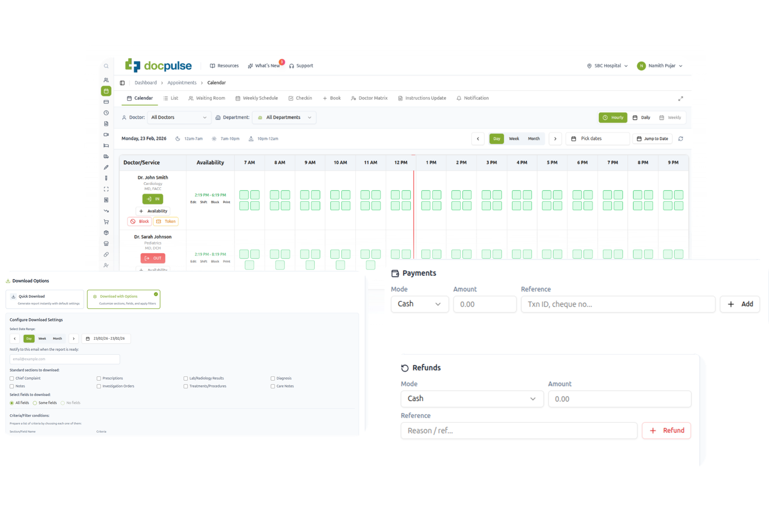Click the search icon in left sidebar

point(106,66)
